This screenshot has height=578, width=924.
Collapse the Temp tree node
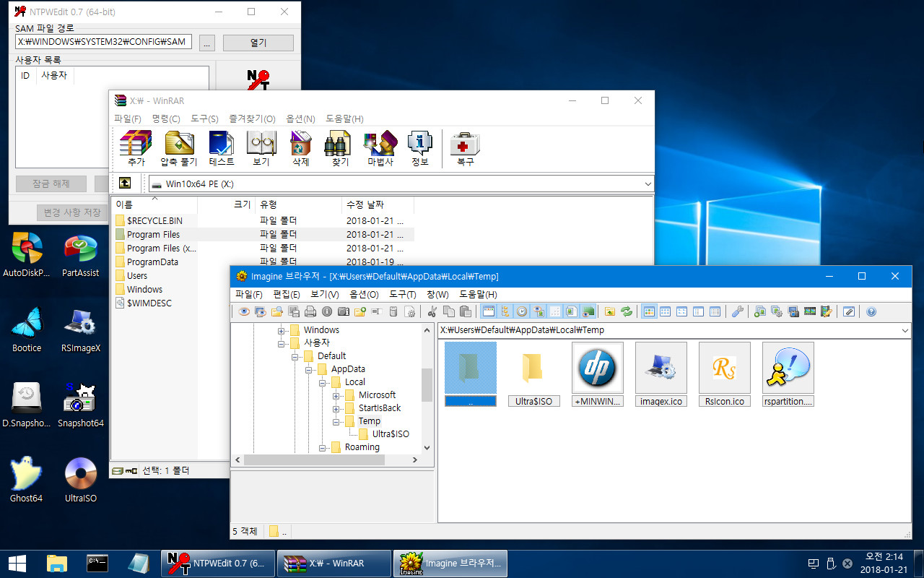[x=336, y=421]
